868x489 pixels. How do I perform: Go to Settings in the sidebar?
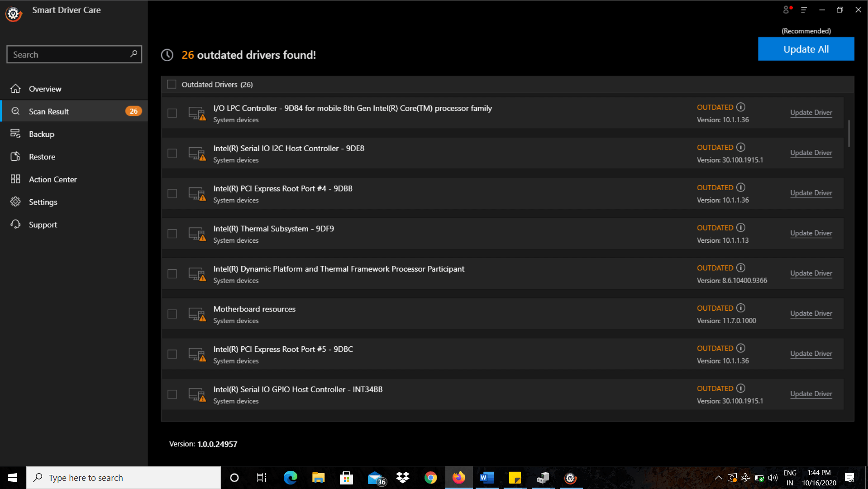pos(43,202)
